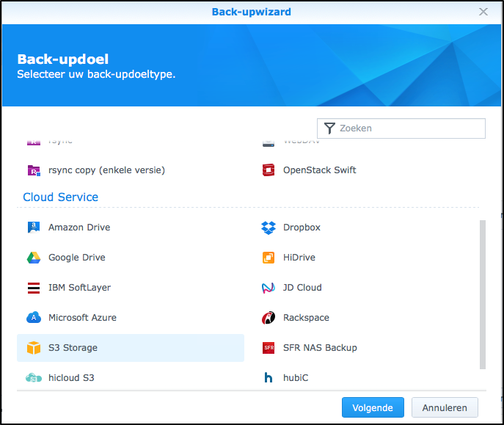
Task: Choose the Dropbox icon
Action: coord(269,228)
